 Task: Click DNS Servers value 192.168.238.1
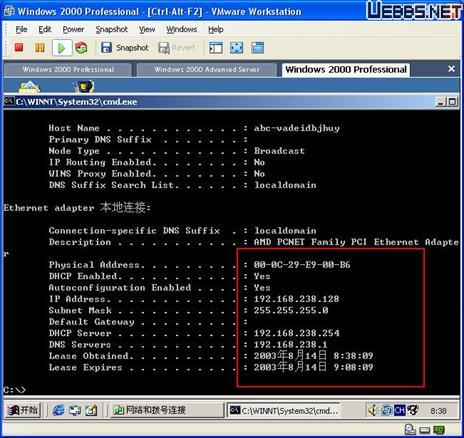pyautogui.click(x=291, y=344)
